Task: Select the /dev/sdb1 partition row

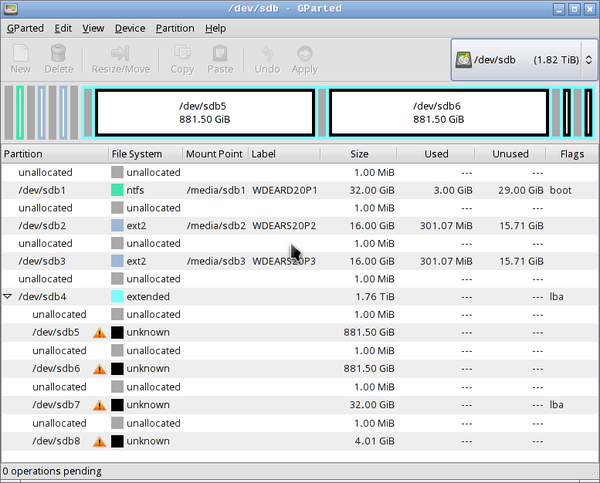Action: 300,190
